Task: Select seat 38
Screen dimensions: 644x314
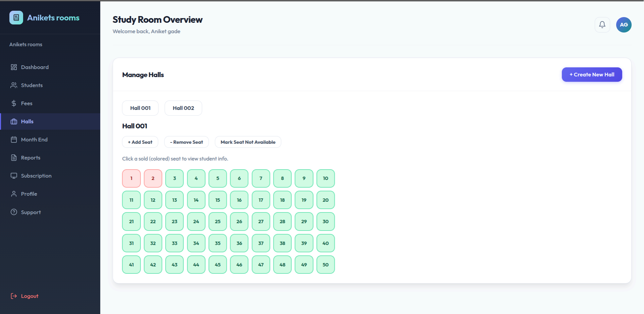Action: (x=282, y=243)
